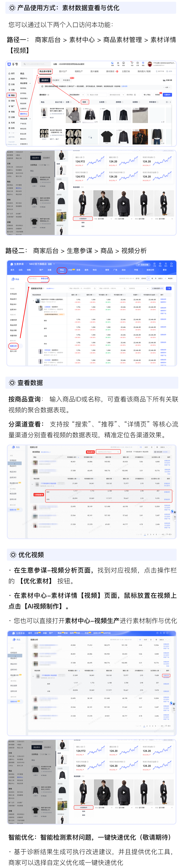Image resolution: width=184 pixels, height=868 pixels.
Task: Switch to the 视频生产 tab
Action: pyautogui.click(x=78, y=71)
